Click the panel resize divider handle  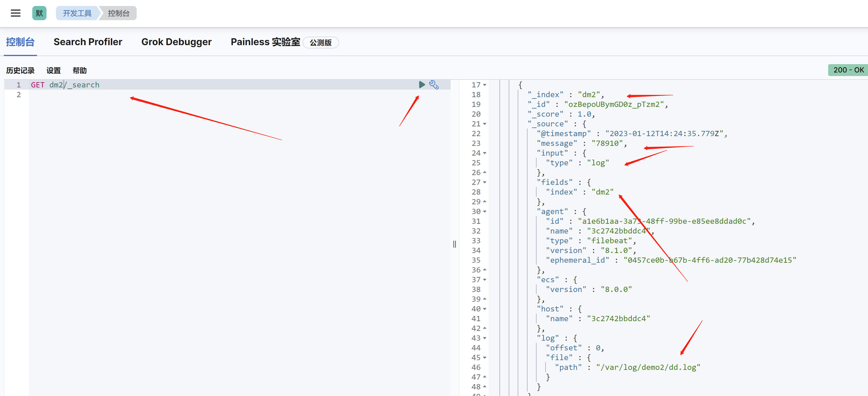455,244
